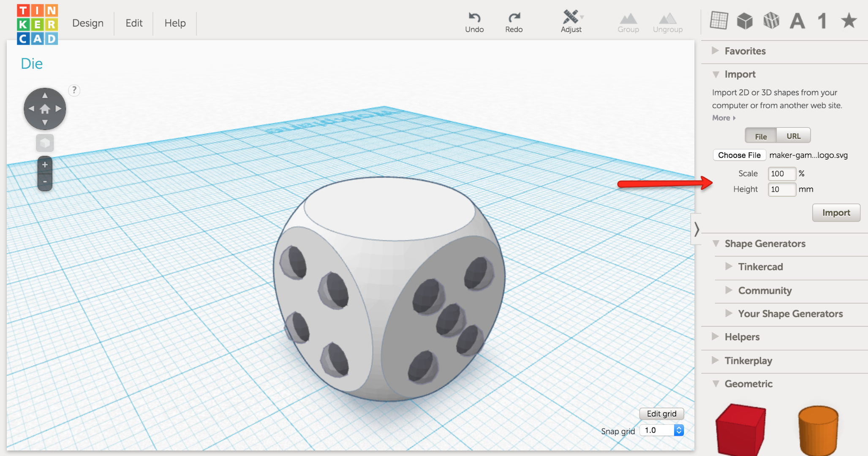Image resolution: width=868 pixels, height=456 pixels.
Task: Open the Design menu
Action: click(x=87, y=23)
